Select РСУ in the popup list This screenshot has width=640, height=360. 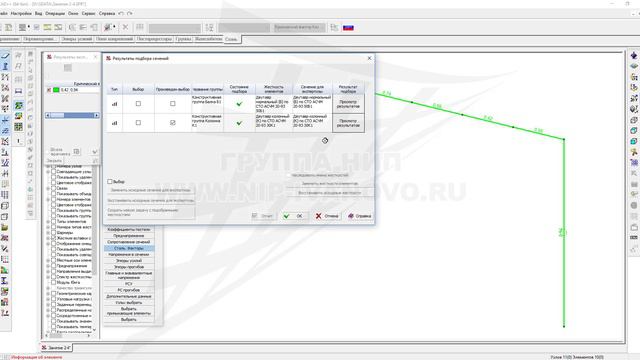pyautogui.click(x=129, y=284)
